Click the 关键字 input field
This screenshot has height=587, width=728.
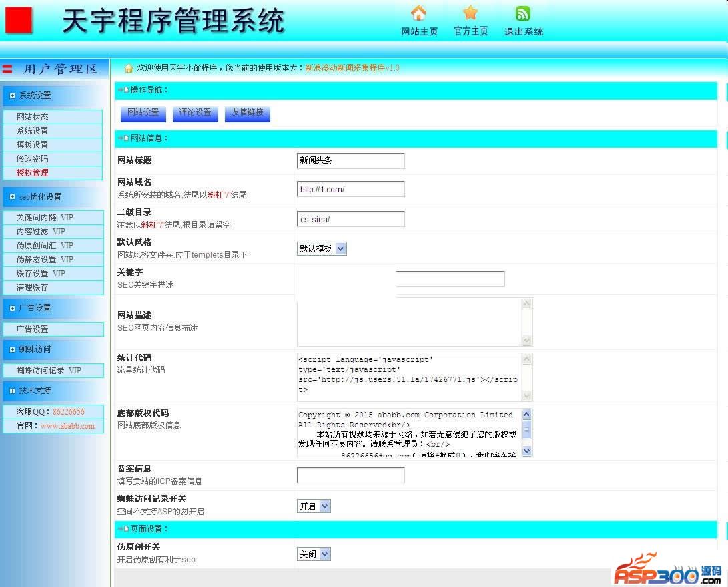coord(450,279)
